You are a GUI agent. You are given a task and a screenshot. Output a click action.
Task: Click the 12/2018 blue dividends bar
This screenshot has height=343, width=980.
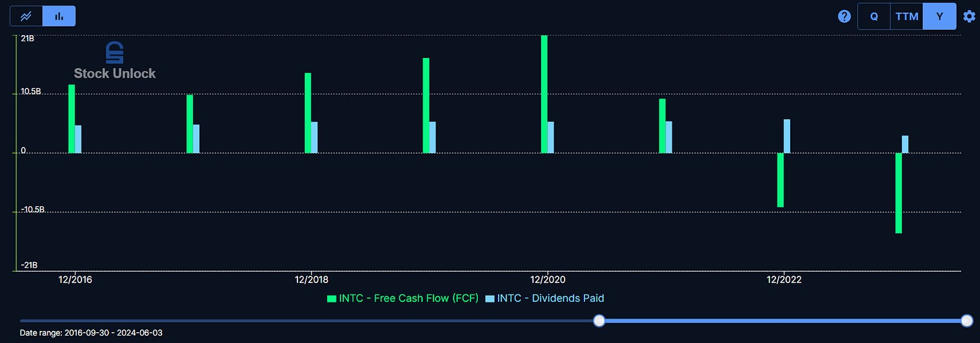pyautogui.click(x=314, y=137)
